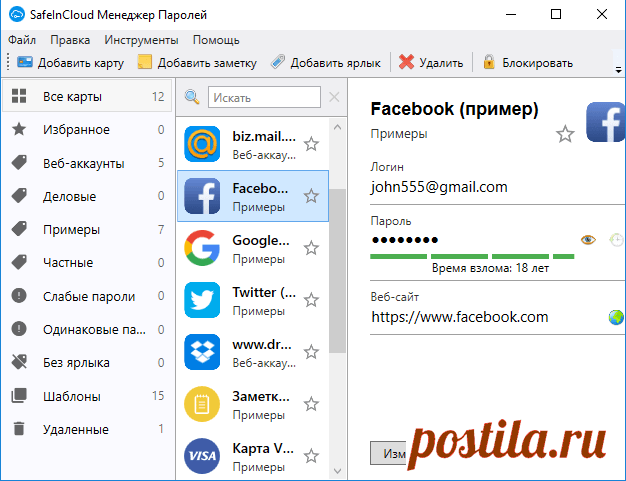The image size is (626, 481).
Task: Open the Инструменты menu
Action: (x=141, y=40)
